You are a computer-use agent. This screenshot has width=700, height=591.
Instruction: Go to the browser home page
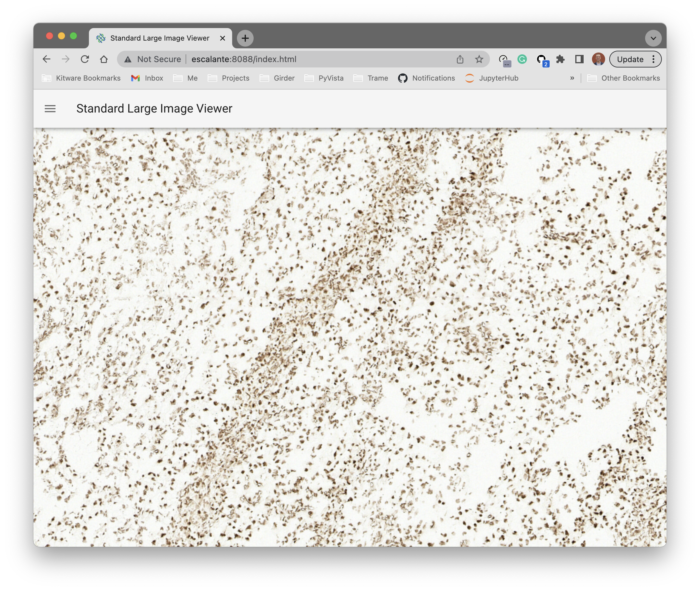[104, 59]
